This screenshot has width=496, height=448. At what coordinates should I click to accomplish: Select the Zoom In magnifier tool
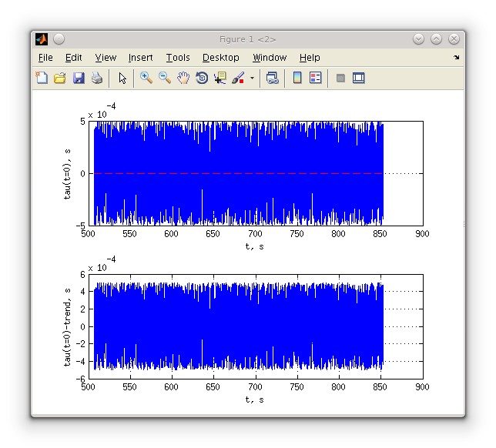(146, 78)
